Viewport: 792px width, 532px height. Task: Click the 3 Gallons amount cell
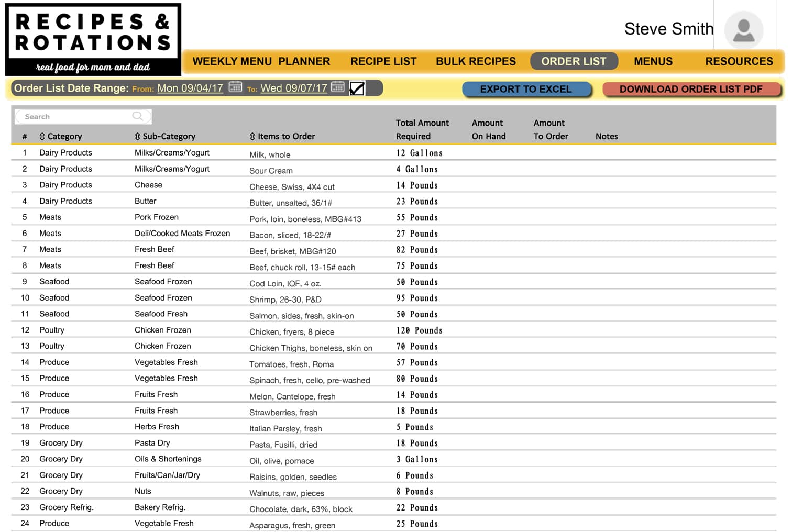pos(417,459)
